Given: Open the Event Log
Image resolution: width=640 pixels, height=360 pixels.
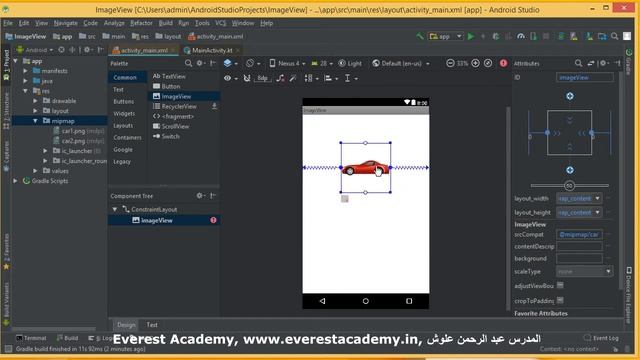Looking at the screenshot, I should click(601, 338).
